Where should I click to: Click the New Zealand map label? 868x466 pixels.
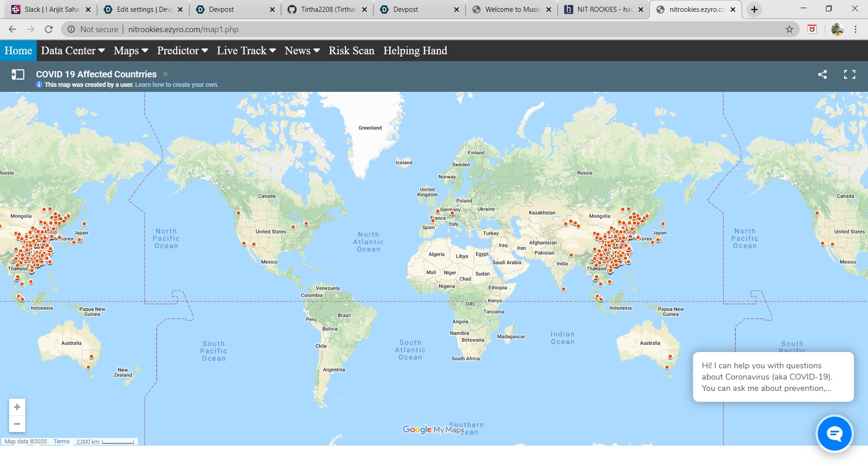point(123,372)
